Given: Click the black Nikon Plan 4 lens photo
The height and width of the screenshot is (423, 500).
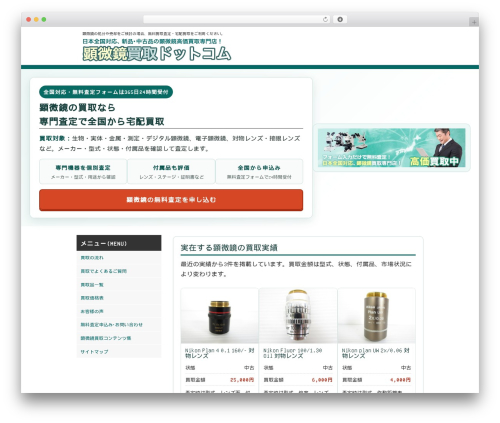Looking at the screenshot, I should pyautogui.click(x=220, y=316).
